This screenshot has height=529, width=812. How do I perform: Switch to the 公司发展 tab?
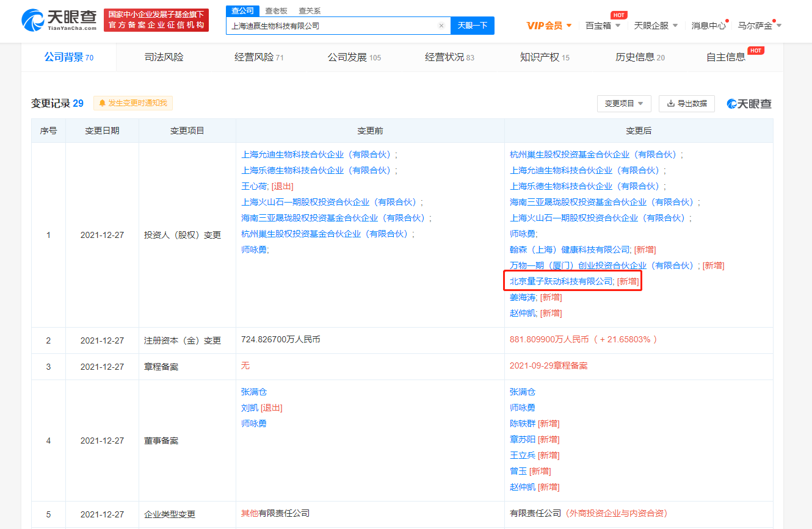click(x=354, y=57)
